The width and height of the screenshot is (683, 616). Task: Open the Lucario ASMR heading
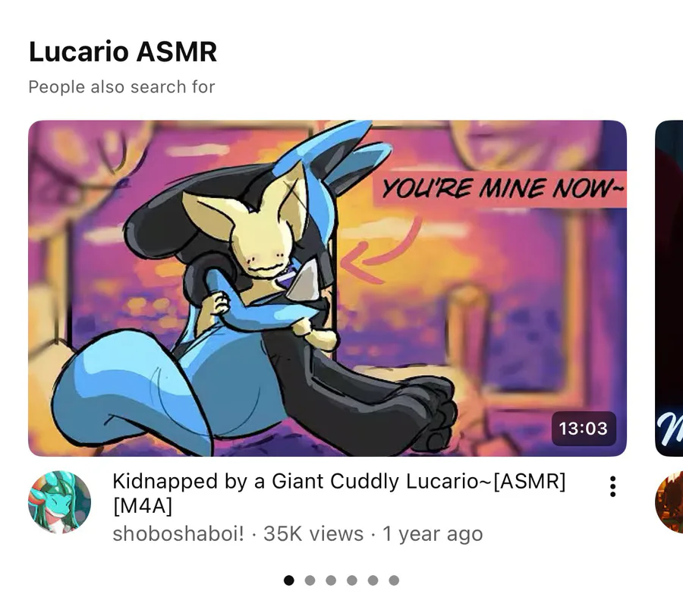[123, 52]
